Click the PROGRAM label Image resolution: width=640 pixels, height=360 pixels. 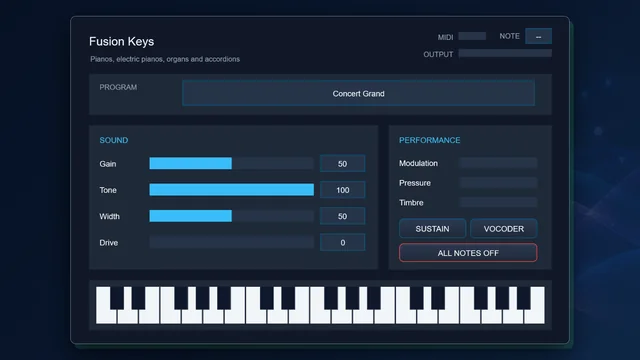[118, 87]
